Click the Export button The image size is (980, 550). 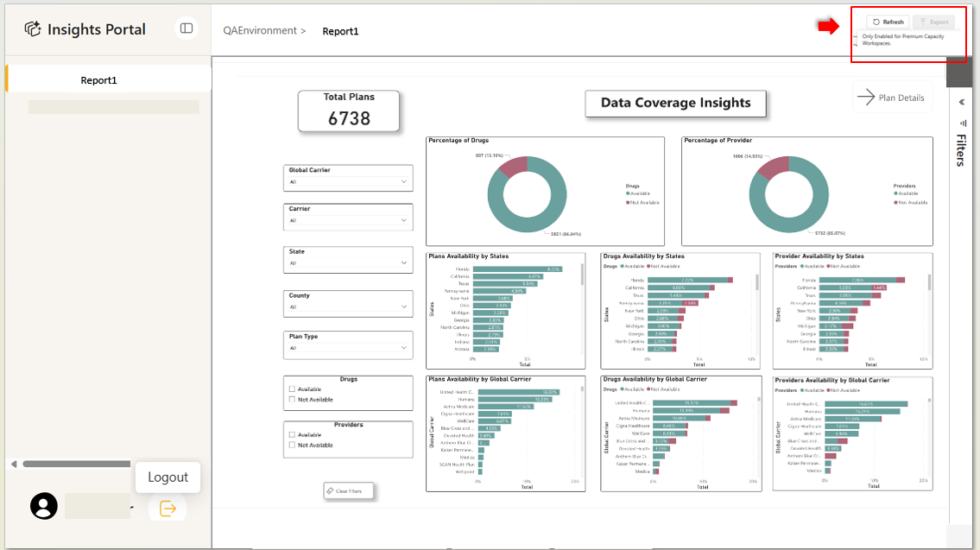[x=934, y=22]
